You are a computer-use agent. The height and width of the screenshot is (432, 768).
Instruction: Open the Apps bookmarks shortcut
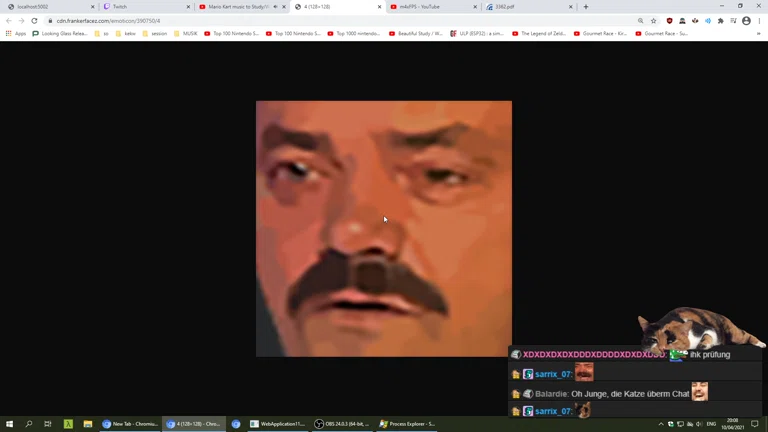coord(16,34)
